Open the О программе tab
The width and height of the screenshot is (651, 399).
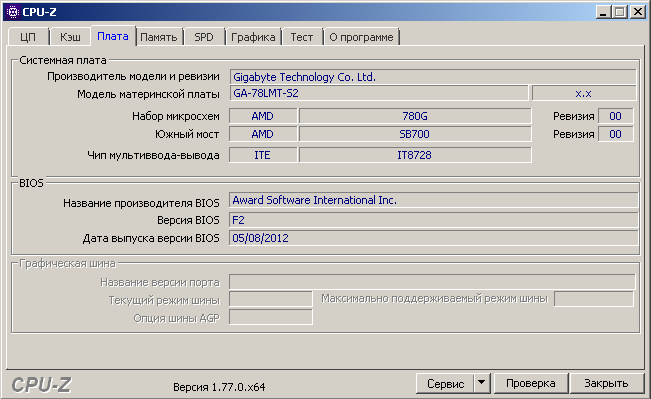(361, 37)
